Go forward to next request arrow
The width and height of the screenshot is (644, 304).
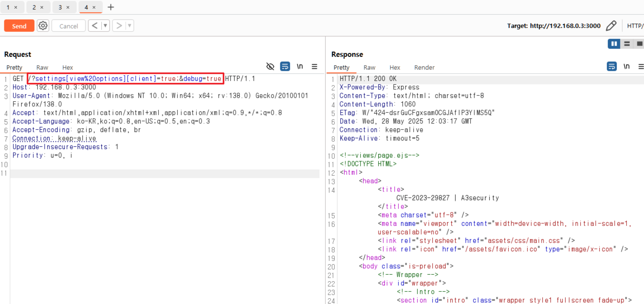pos(119,26)
